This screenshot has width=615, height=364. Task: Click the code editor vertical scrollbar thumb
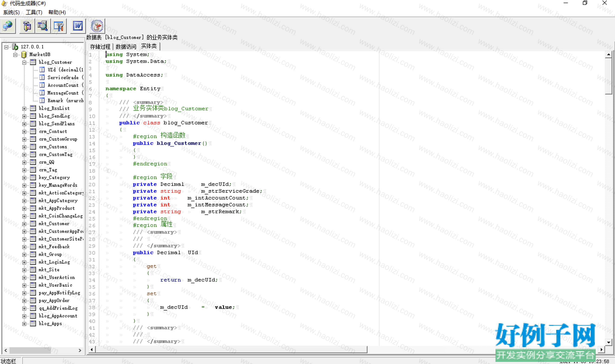[x=608, y=76]
